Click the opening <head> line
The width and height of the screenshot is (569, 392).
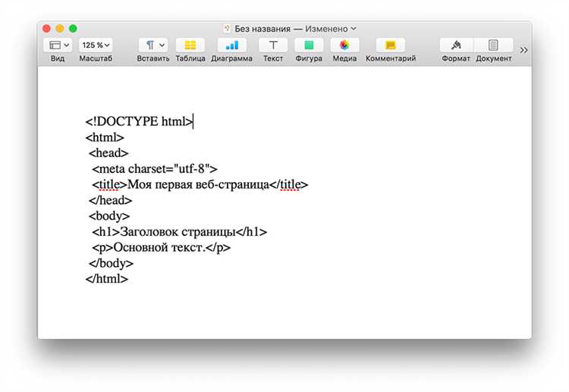coord(108,153)
